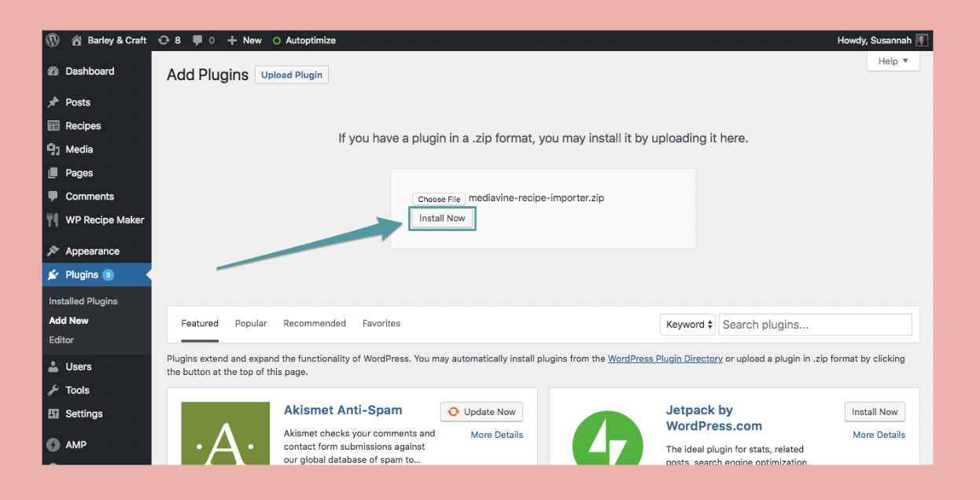This screenshot has width=980, height=500.
Task: Switch to the Recommended tab
Action: pos(315,323)
